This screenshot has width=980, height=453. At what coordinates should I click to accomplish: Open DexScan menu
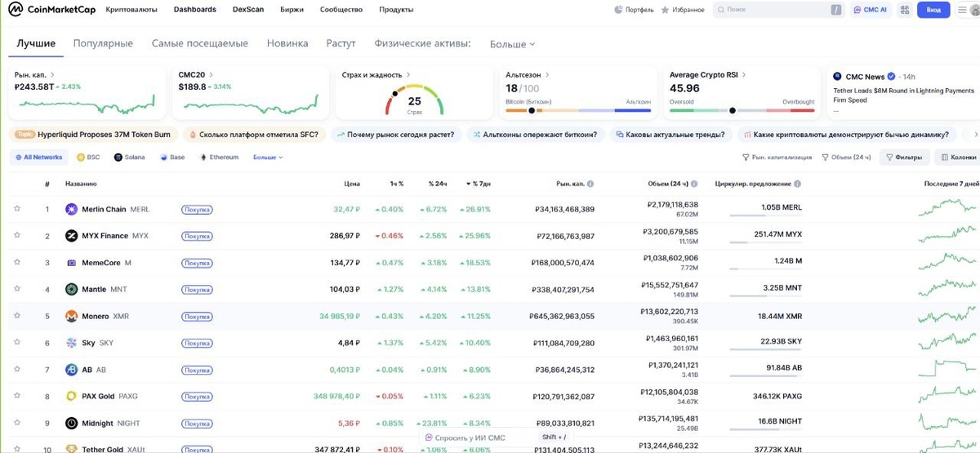[x=247, y=10]
